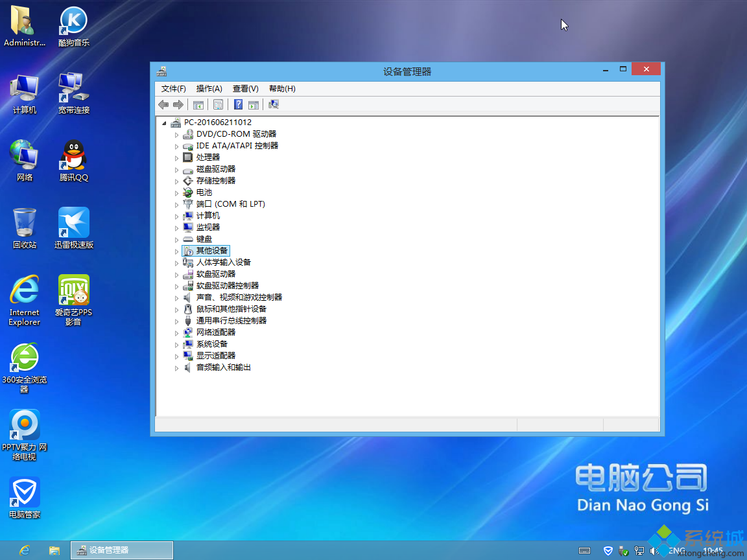The image size is (747, 560).
Task: Open Help using the question mark toolbar icon
Action: (237, 104)
